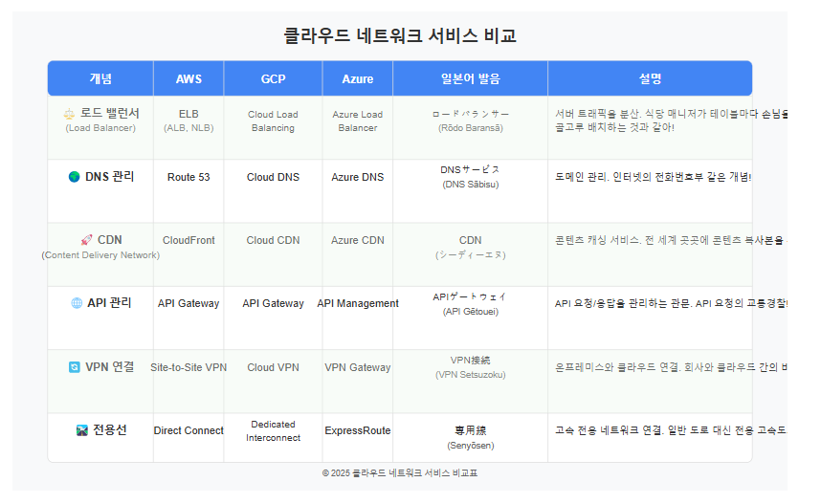This screenshot has height=504, width=821.
Task: Select the GCP column header
Action: click(273, 78)
